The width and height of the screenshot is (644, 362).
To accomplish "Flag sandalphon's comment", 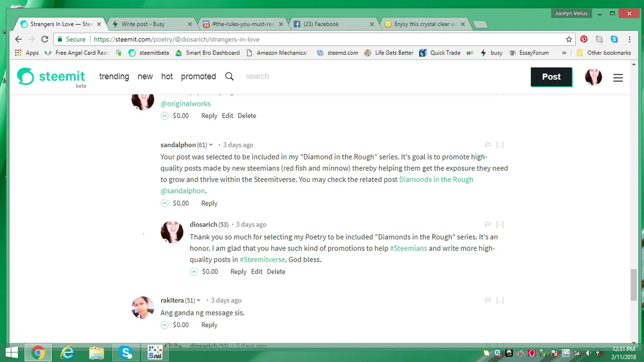I will click(x=488, y=145).
